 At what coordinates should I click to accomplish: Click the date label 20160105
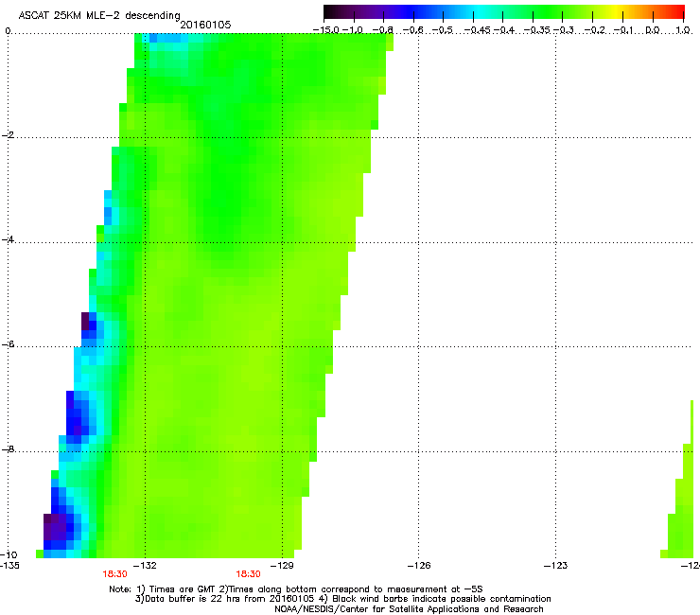pos(205,25)
